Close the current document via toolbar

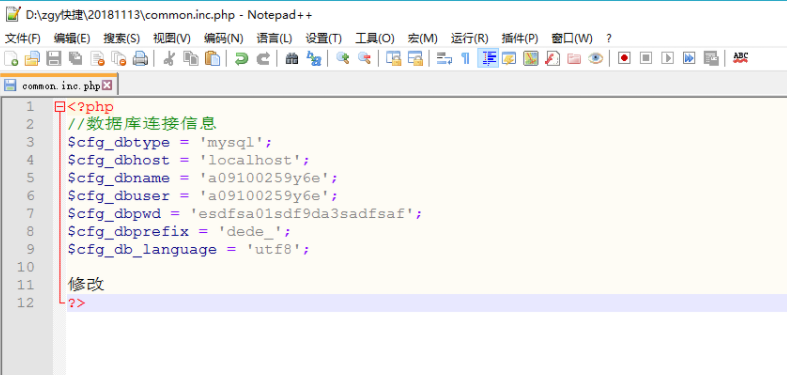(97, 58)
